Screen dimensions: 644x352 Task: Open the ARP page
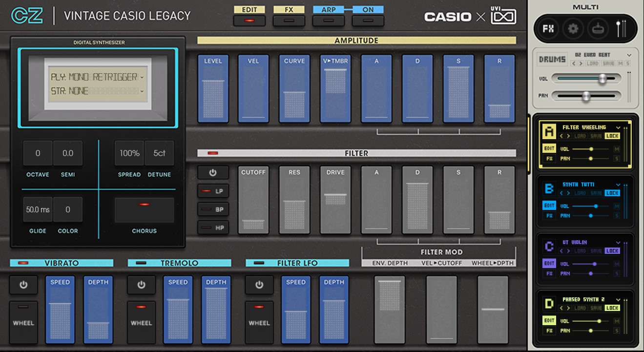[328, 21]
